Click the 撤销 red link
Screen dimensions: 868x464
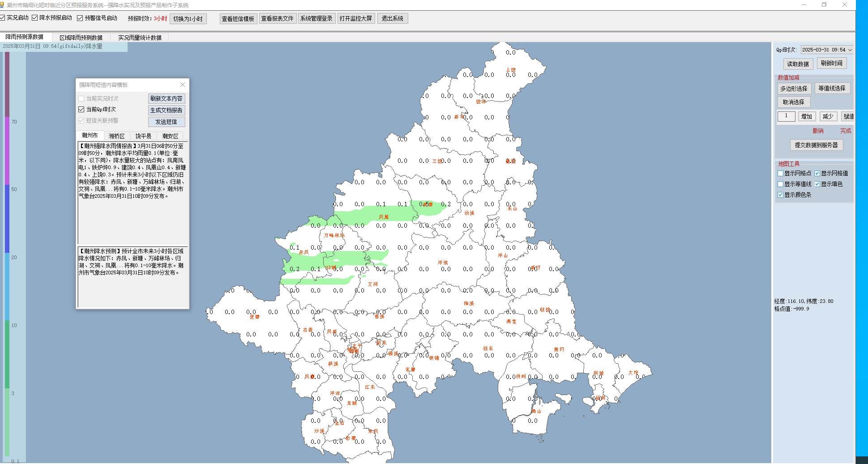coord(818,131)
